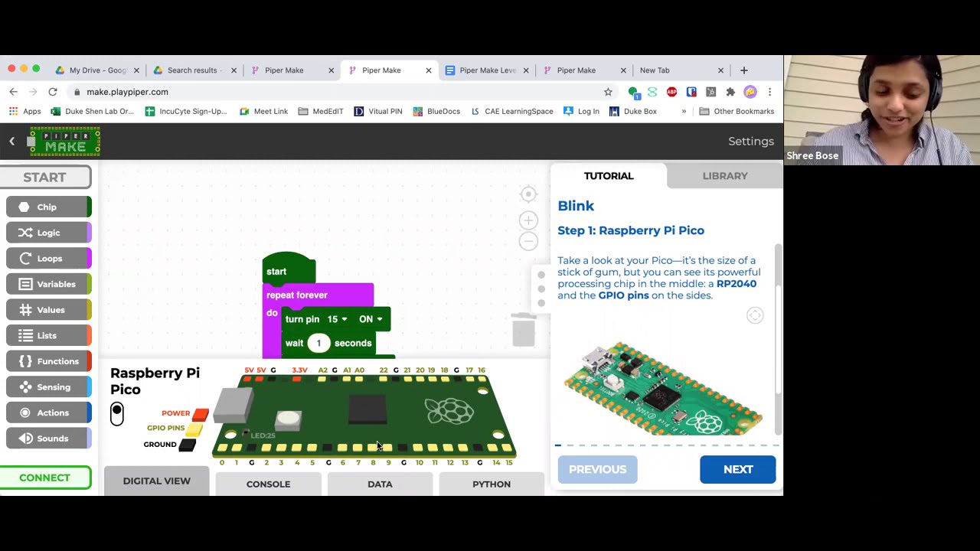Image resolution: width=980 pixels, height=551 pixels.
Task: Open the Extensions puzzle piece menu
Action: (x=730, y=92)
